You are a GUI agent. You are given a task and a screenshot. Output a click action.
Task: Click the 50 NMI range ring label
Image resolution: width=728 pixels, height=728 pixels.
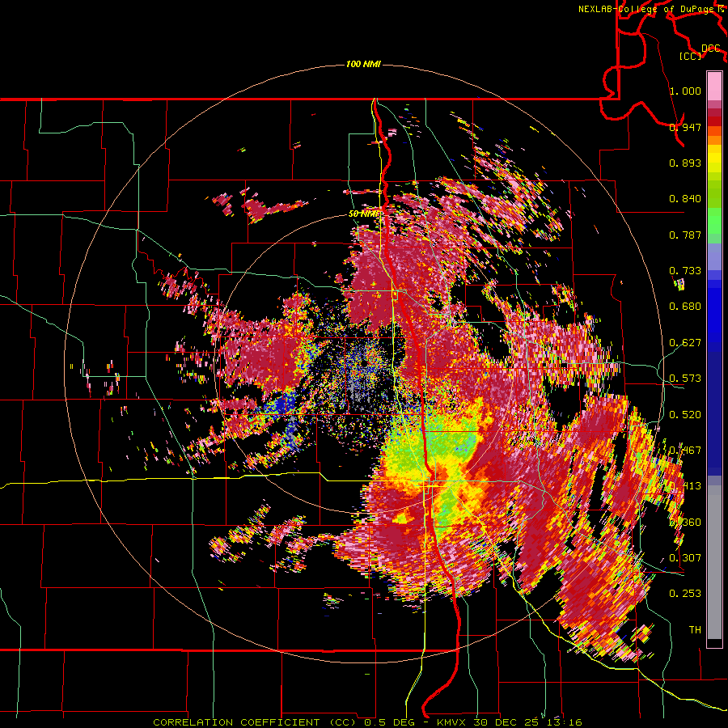(364, 214)
